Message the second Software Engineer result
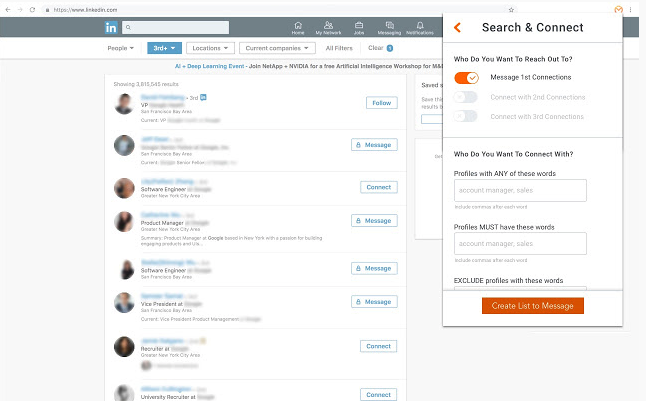This screenshot has width=646, height=401. pos(374,268)
